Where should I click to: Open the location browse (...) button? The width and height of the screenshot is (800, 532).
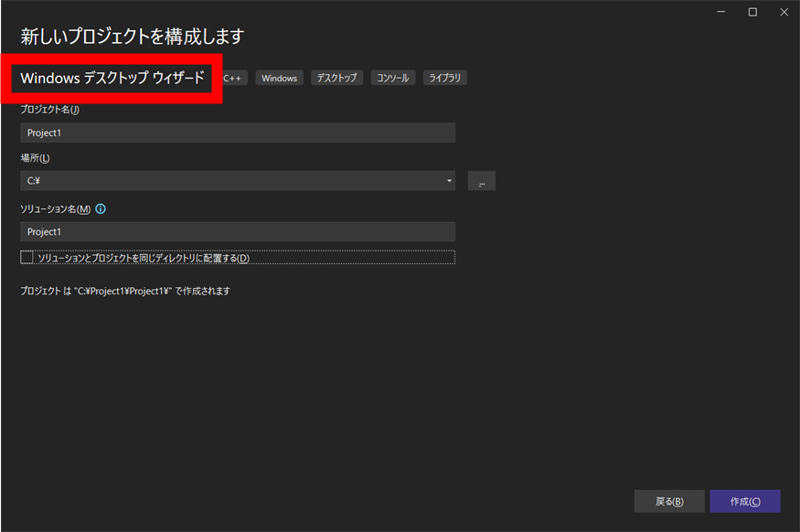point(481,181)
